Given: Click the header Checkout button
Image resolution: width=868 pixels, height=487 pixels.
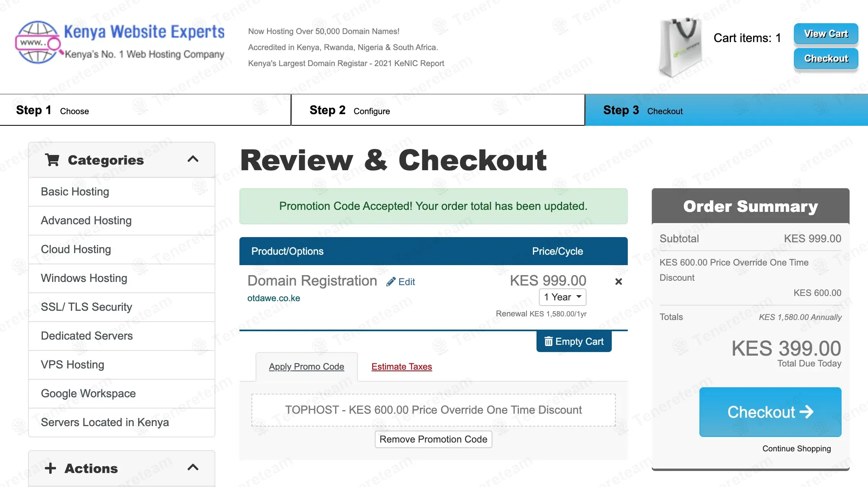Looking at the screenshot, I should (826, 58).
